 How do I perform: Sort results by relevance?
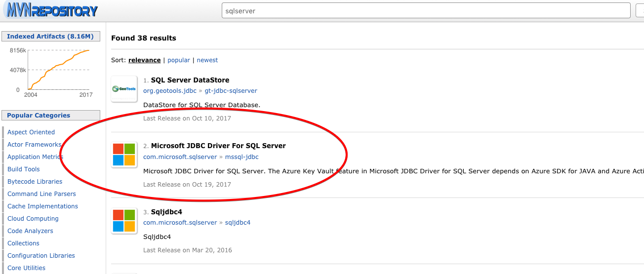144,60
